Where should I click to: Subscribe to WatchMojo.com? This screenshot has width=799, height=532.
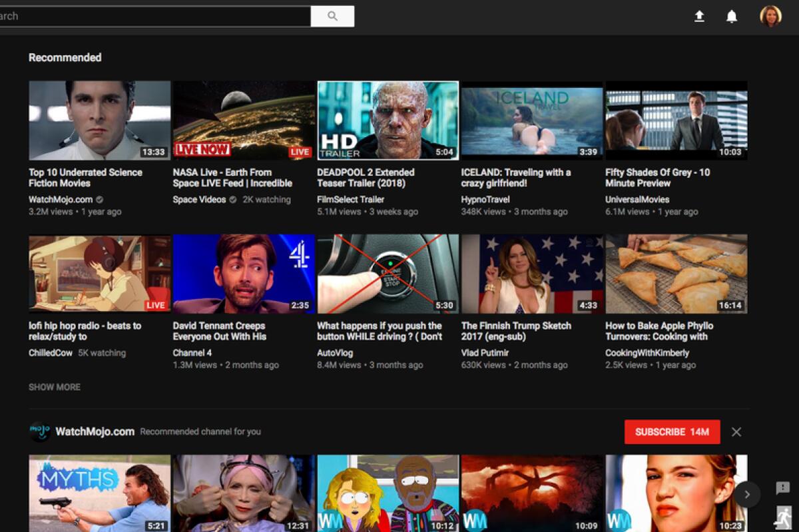coord(672,431)
